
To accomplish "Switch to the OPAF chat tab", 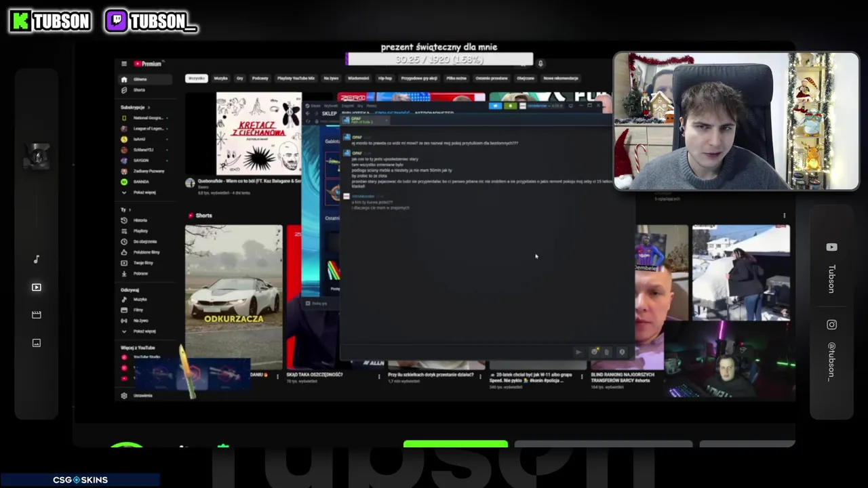I will [x=365, y=120].
